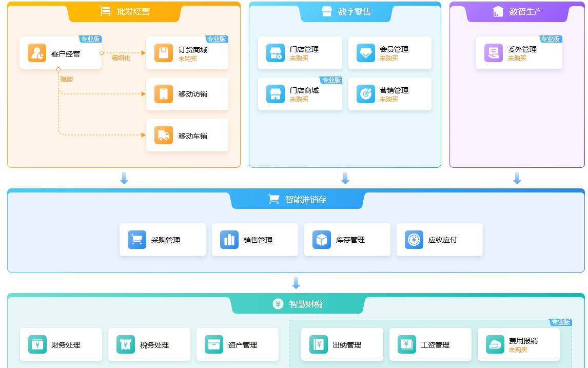The height and width of the screenshot is (368, 588).
Task: Open the 门店商城 module
Action: 300,94
